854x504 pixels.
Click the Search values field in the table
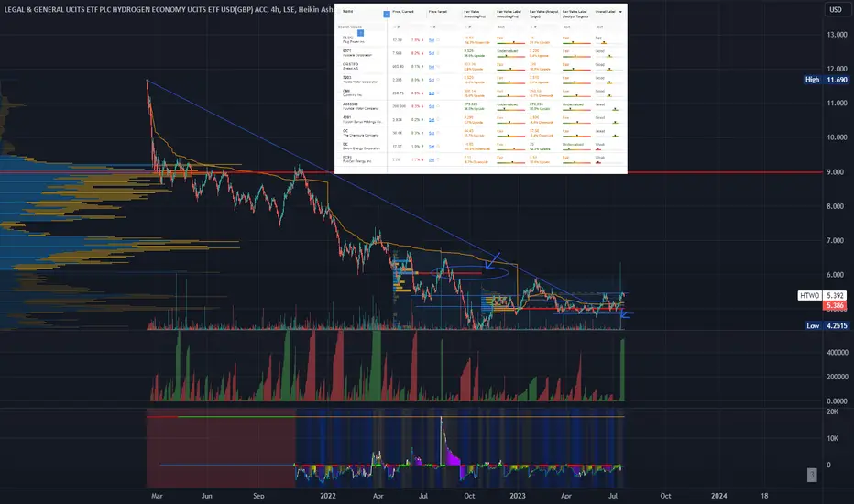[360, 27]
